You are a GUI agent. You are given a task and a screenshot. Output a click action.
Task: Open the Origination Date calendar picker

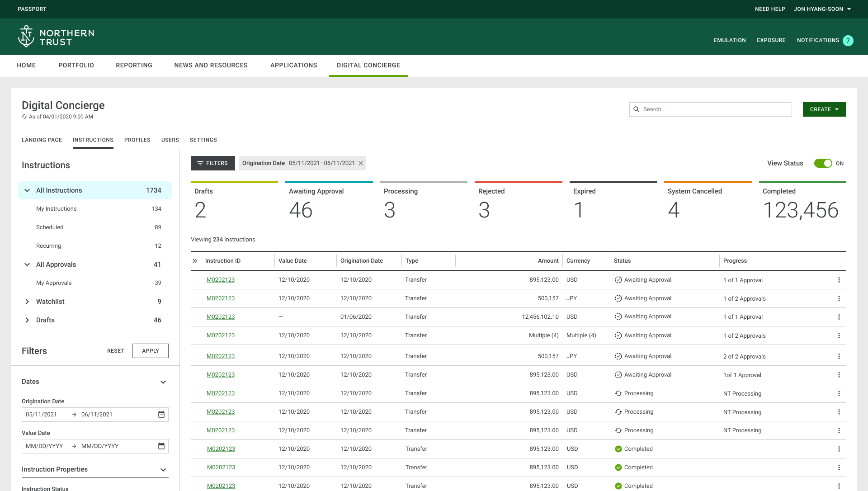pyautogui.click(x=161, y=415)
